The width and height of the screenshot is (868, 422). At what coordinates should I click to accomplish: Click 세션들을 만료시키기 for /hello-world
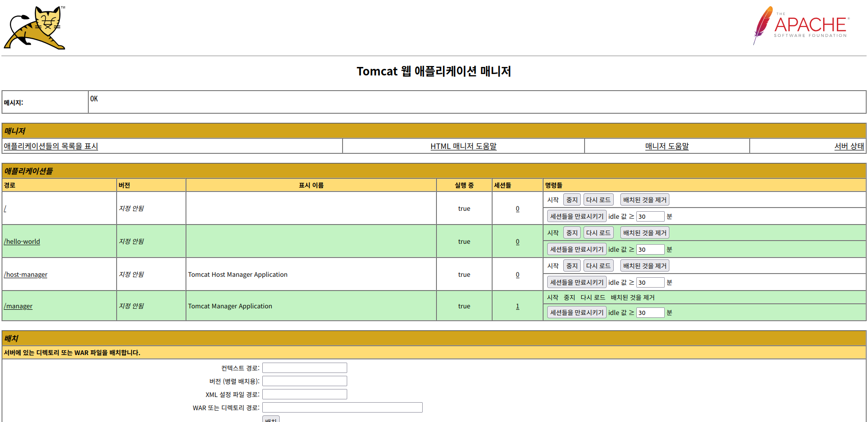tap(576, 249)
